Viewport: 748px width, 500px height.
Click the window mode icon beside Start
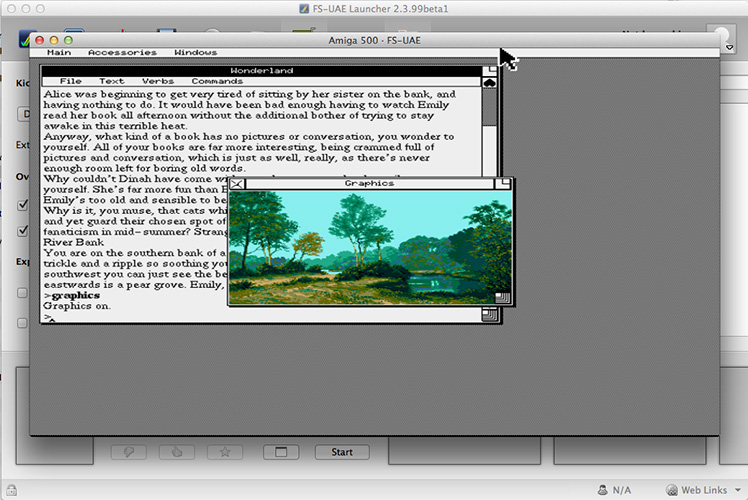tap(281, 452)
